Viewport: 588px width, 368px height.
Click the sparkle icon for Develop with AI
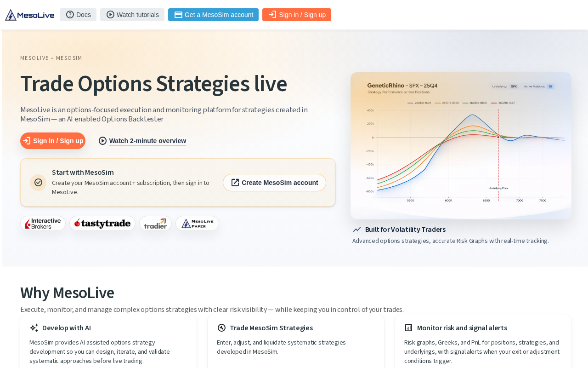tap(34, 328)
